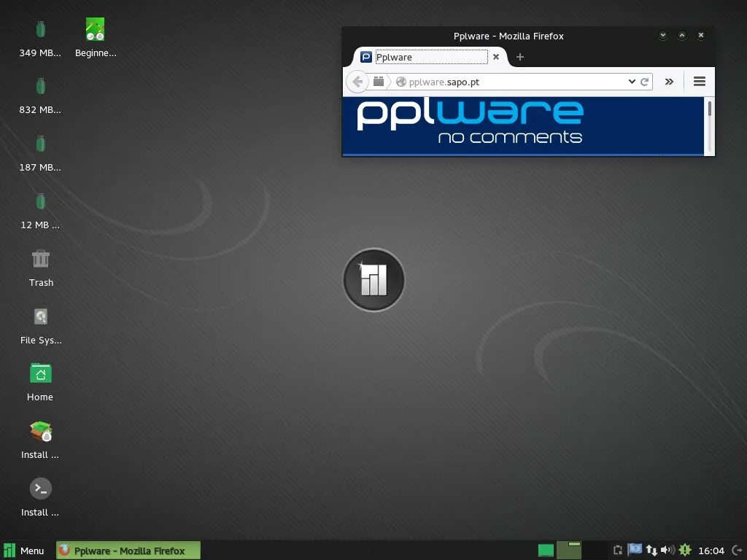The width and height of the screenshot is (747, 560).
Task: Open the network connections tray icon
Action: tap(651, 550)
